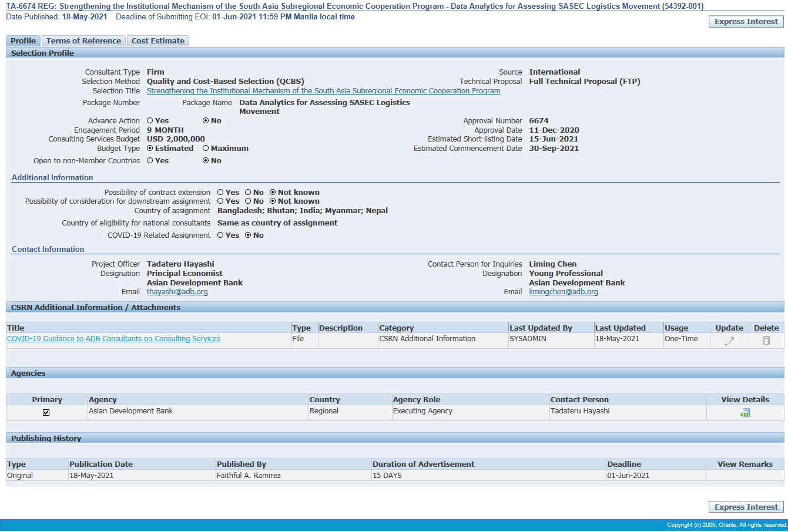Click the 30-Sep-2021 commencement date
788x532 pixels.
click(x=554, y=149)
